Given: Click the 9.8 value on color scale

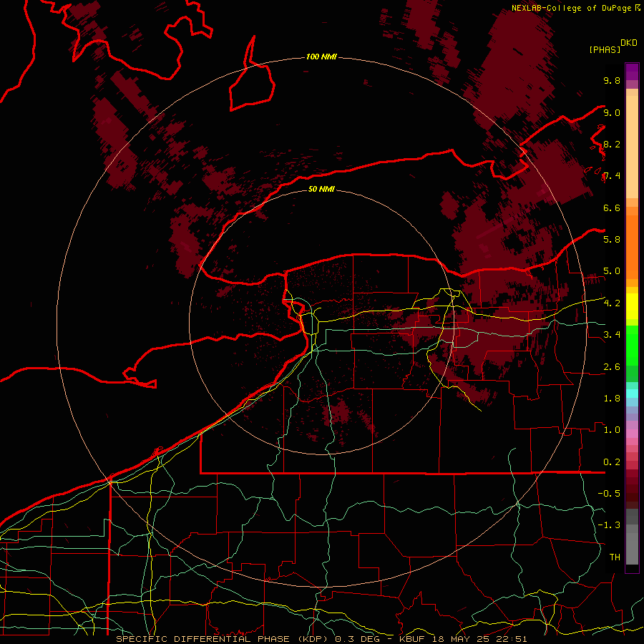Looking at the screenshot, I should click(x=612, y=80).
